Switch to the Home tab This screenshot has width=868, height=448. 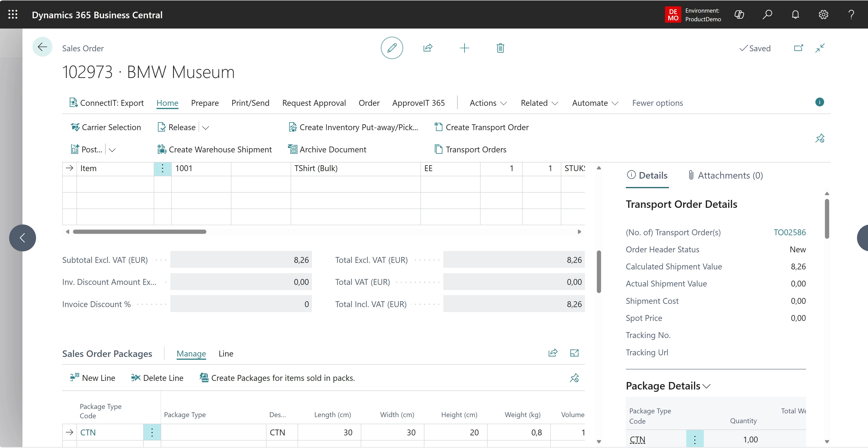tap(167, 103)
